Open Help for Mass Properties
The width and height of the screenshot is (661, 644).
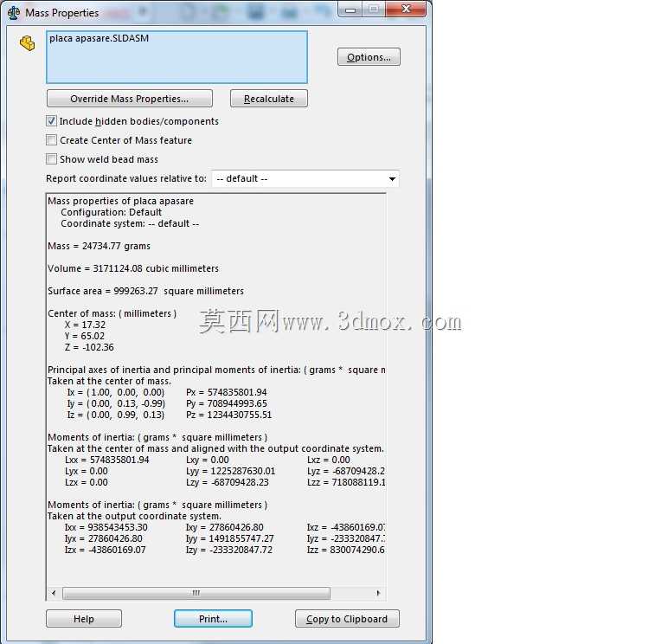[x=84, y=619]
